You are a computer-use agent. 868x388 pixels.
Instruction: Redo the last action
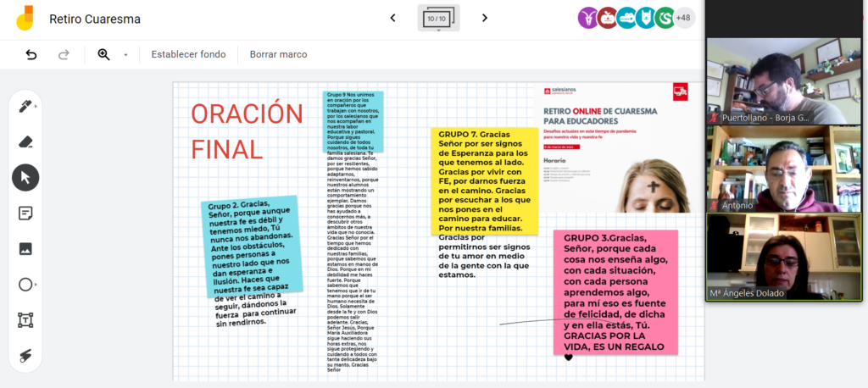pyautogui.click(x=64, y=54)
